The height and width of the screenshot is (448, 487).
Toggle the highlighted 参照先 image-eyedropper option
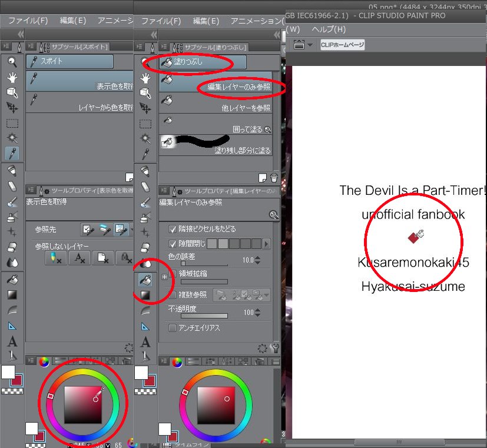tap(121, 230)
